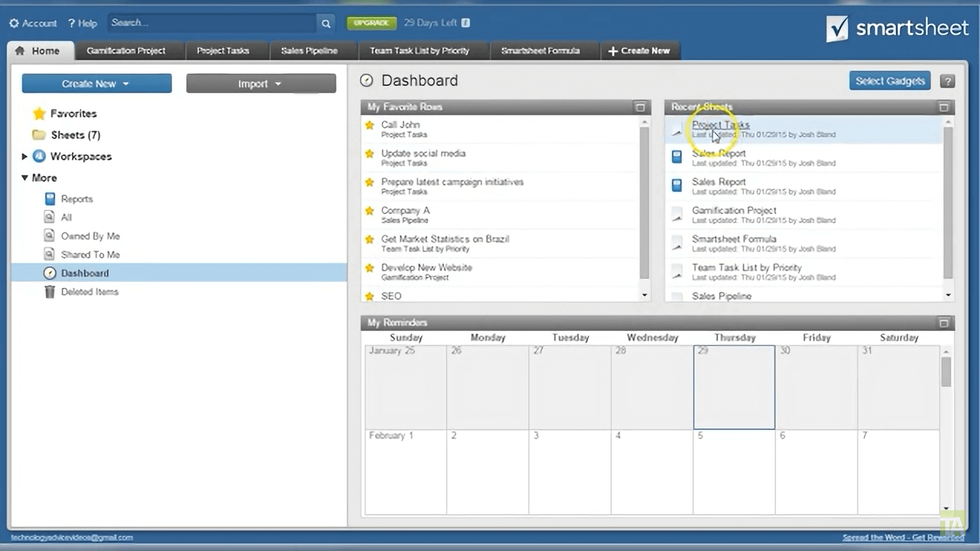The width and height of the screenshot is (980, 551).
Task: Click the search magnifier icon
Action: (326, 23)
